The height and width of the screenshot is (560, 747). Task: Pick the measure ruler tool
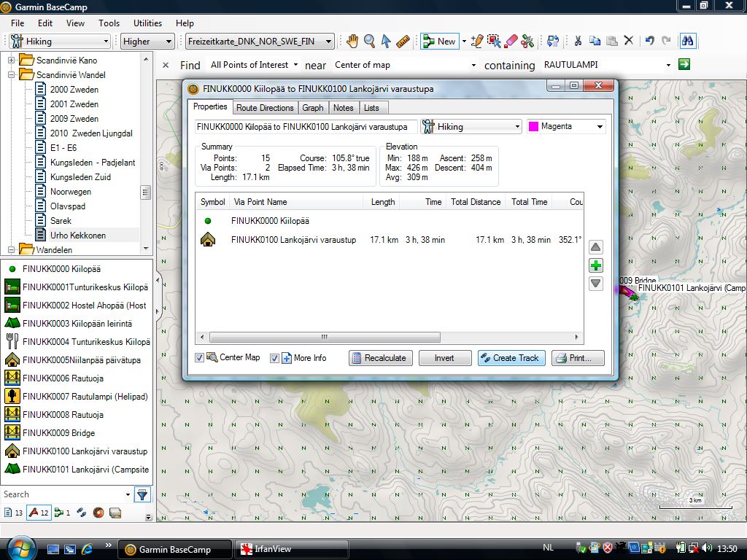tap(403, 42)
